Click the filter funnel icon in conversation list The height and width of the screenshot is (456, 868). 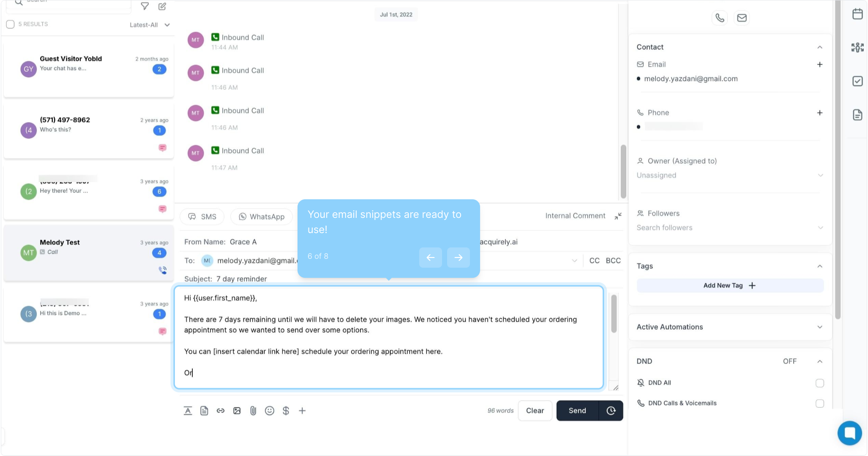point(145,6)
